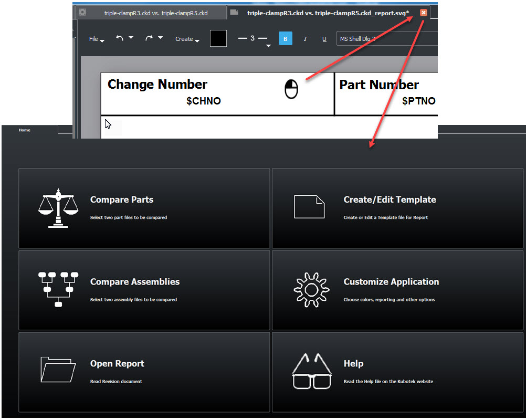
Task: Click the redo arrow icon
Action: pyautogui.click(x=149, y=38)
